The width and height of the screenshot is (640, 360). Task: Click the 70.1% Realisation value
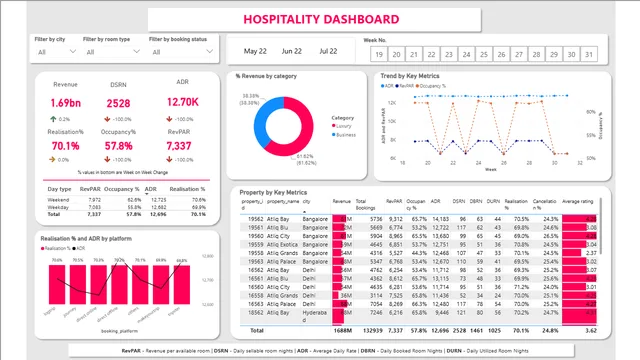(x=65, y=146)
